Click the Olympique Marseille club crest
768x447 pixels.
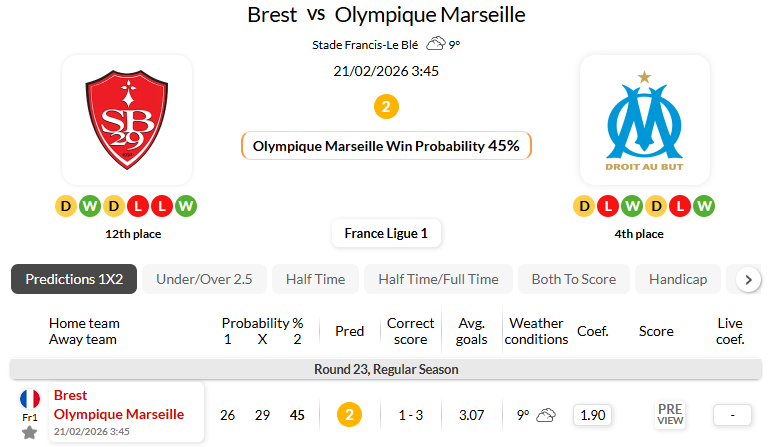tap(645, 120)
